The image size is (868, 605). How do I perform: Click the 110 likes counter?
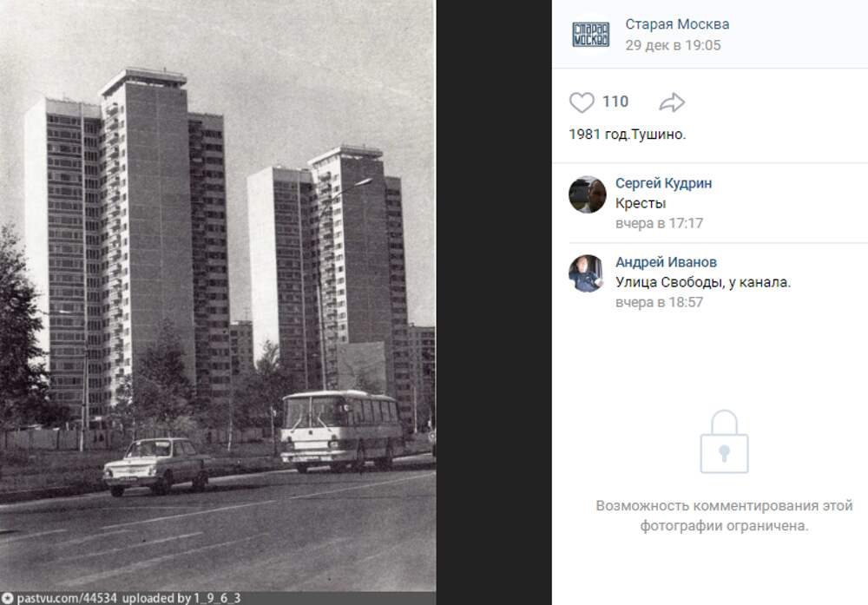(615, 102)
